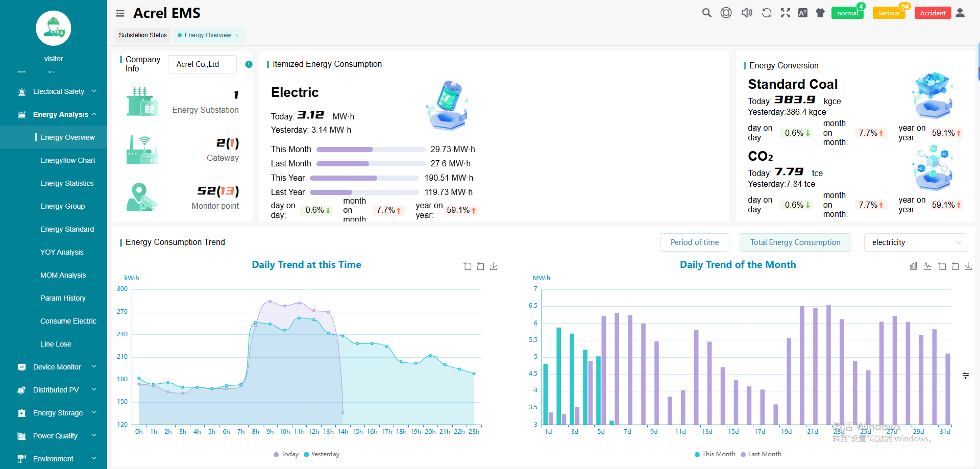Open the theme shirt icon
Image resolution: width=980 pixels, height=469 pixels.
coord(820,13)
